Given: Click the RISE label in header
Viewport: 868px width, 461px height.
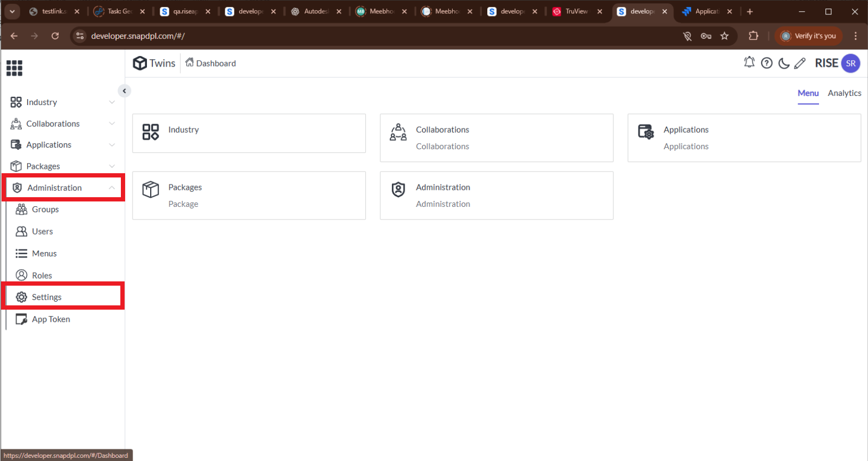Looking at the screenshot, I should [826, 63].
